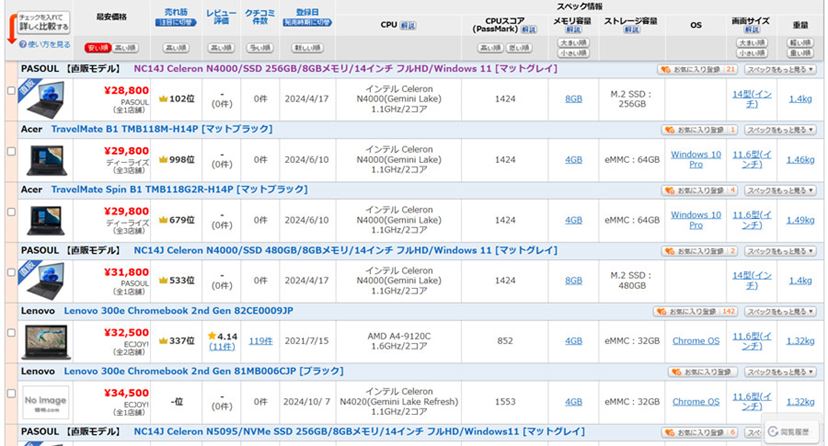
Task: Open the 解説 badge under ストレージ容量
Action: click(632, 30)
